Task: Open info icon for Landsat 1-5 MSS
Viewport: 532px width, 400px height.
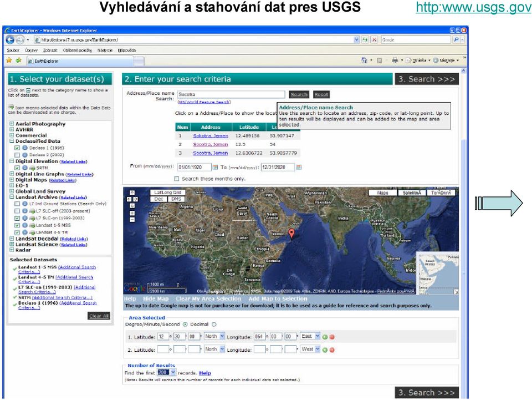Action: click(x=25, y=225)
